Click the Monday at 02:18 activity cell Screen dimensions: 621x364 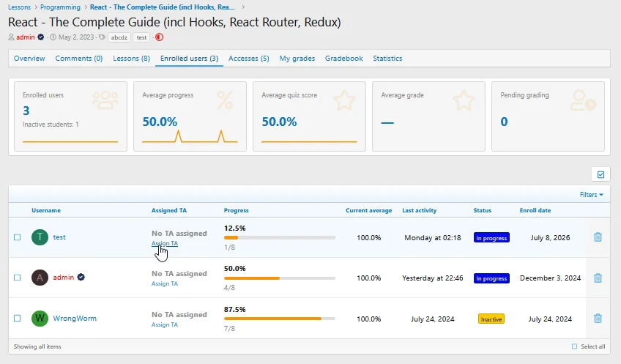tap(433, 237)
